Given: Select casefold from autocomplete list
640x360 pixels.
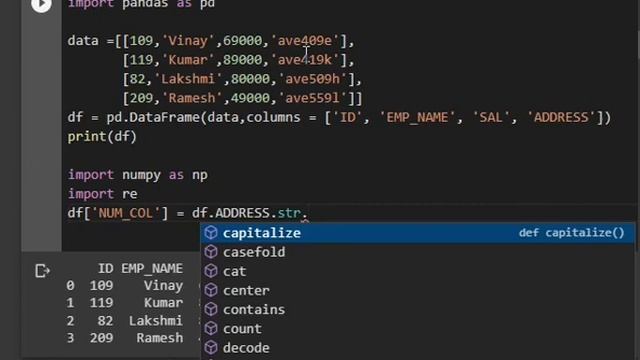Looking at the screenshot, I should [418, 252].
